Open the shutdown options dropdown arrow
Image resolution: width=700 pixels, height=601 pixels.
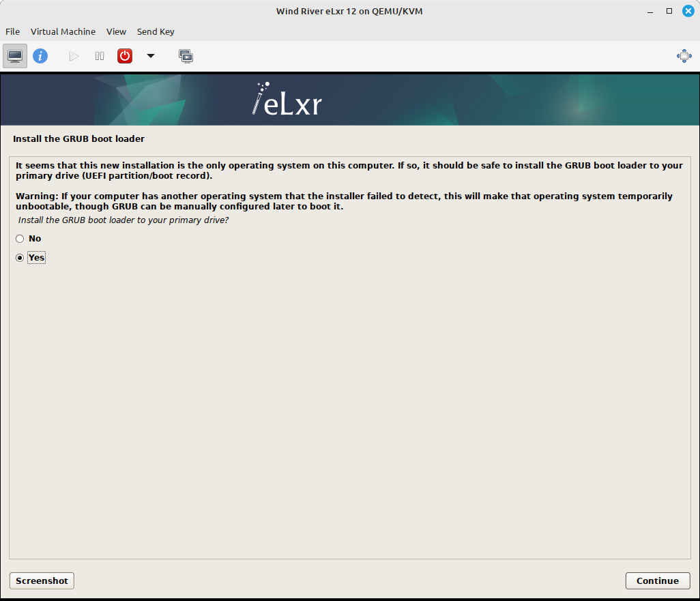click(150, 55)
